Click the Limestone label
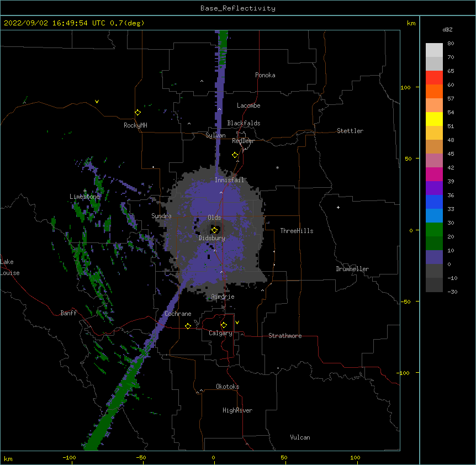Screen dimensions: 476x465 84,197
